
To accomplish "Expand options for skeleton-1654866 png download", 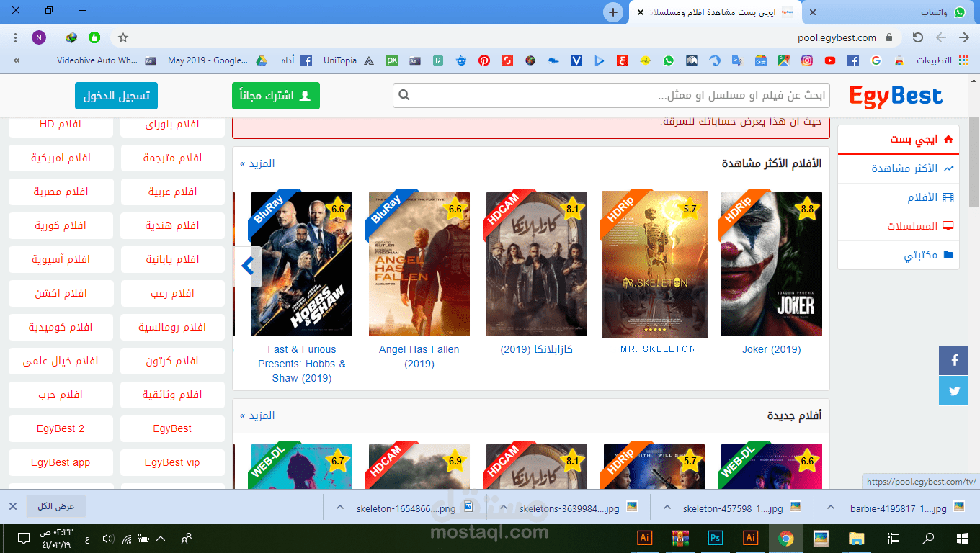I will click(340, 508).
